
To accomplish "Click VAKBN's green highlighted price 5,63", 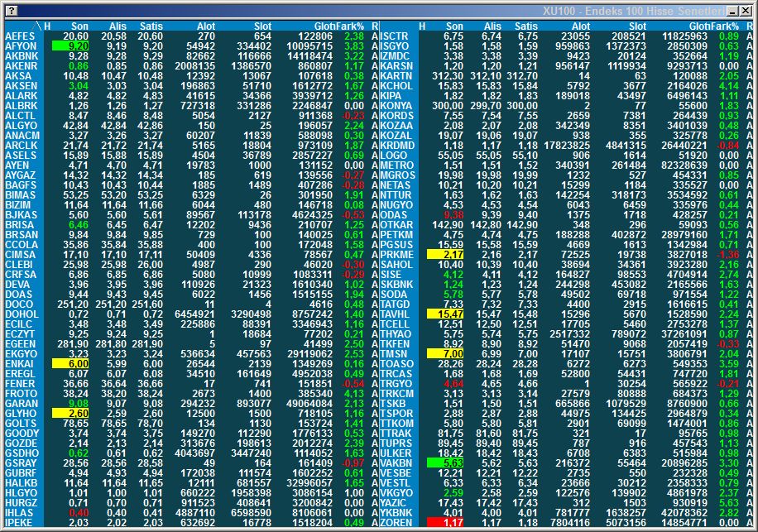I will click(445, 463).
